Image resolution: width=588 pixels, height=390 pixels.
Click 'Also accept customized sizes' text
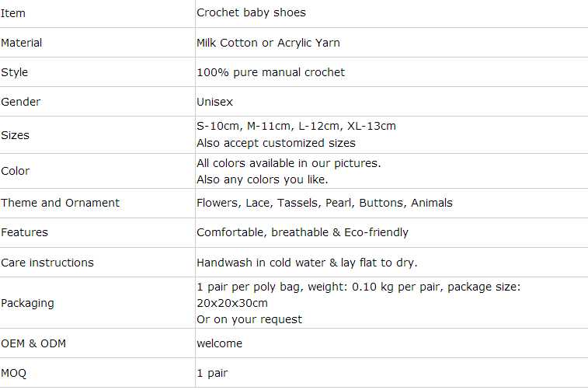click(276, 143)
